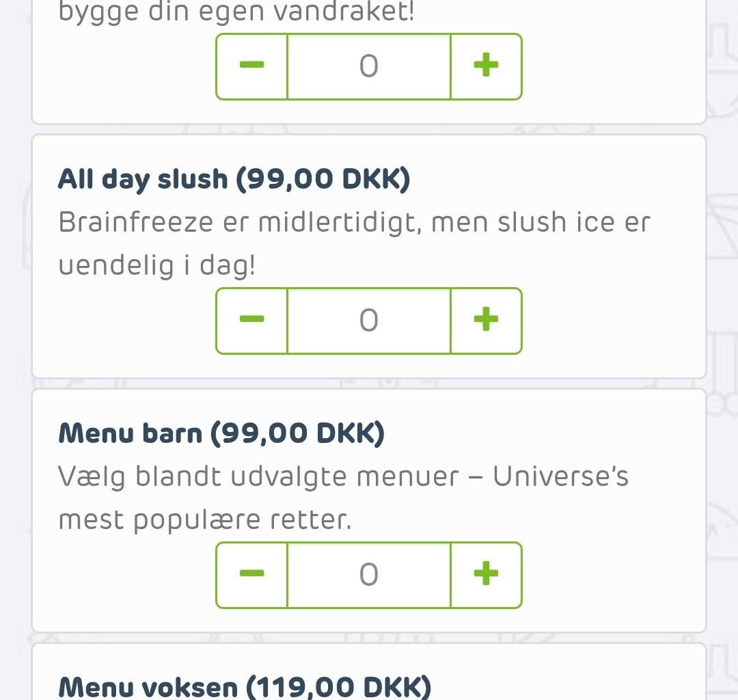
Task: Click the plus button for All day slush
Action: pos(486,320)
